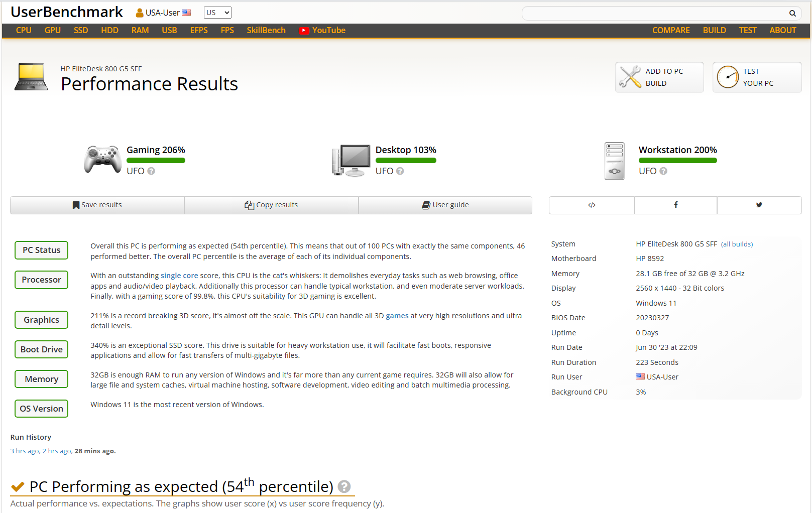Screen dimensions: 812x513
Task: Click help icon after 54th percentile heading
Action: click(344, 486)
